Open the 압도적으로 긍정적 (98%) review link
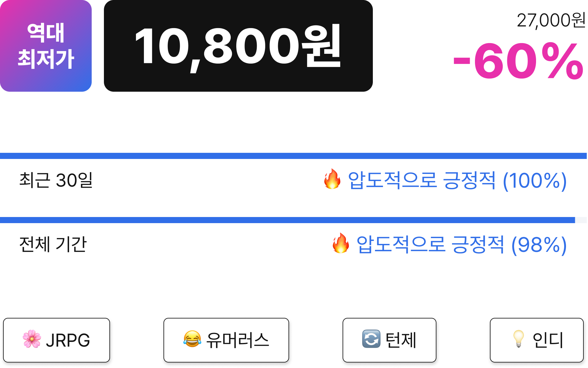 pos(461,245)
